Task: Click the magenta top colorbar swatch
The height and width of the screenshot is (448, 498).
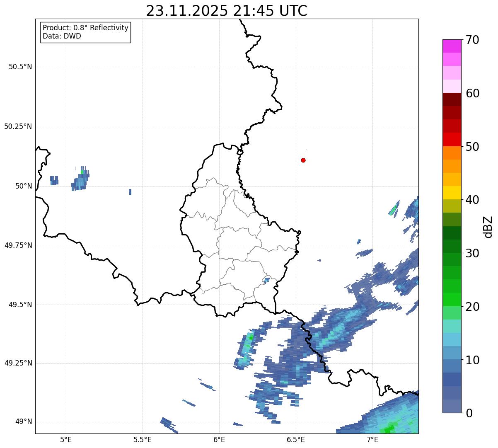Action: [x=452, y=46]
